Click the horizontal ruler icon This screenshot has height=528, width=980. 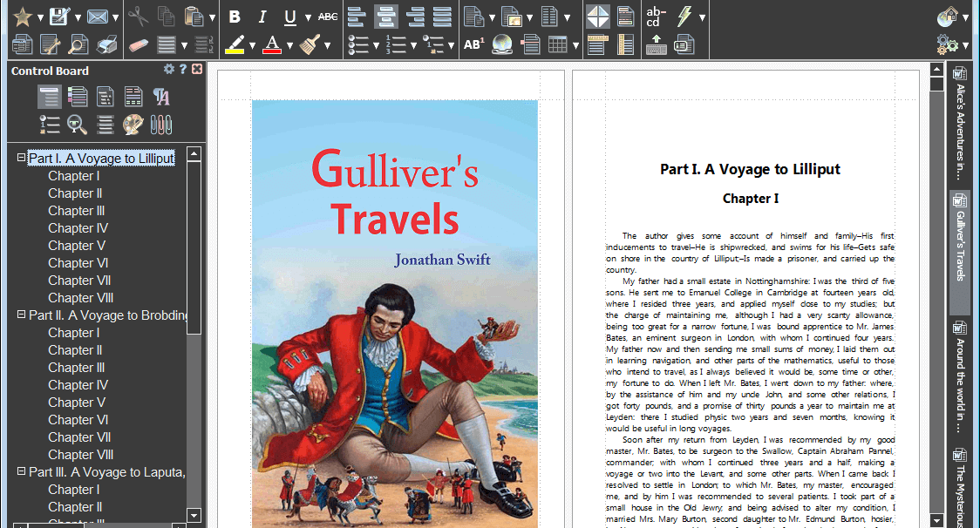(598, 44)
